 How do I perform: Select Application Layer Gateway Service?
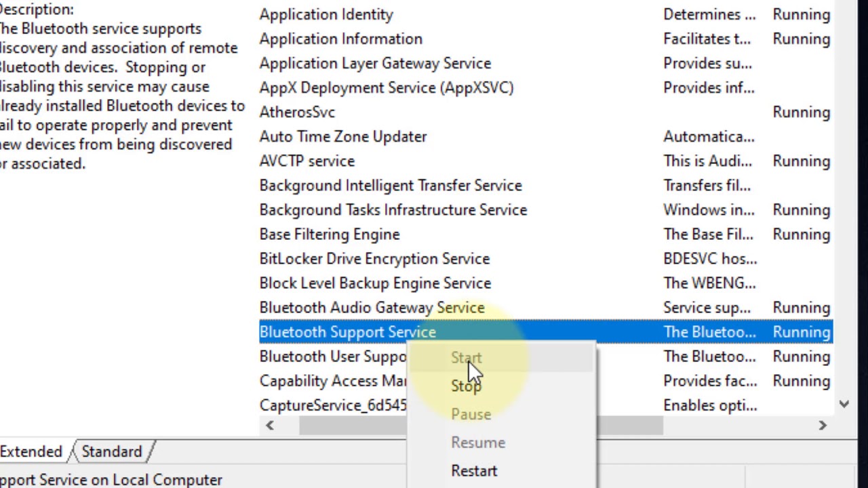coord(546,63)
